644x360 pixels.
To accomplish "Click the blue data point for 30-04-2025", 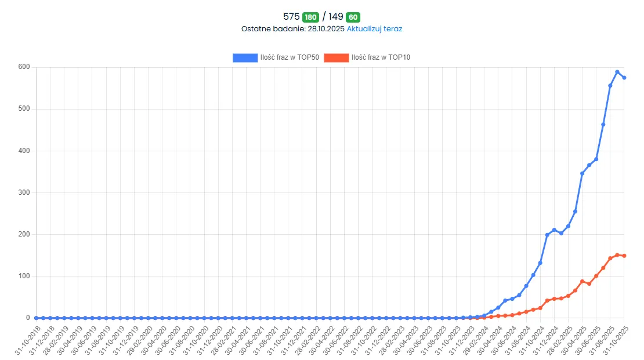I will (x=582, y=173).
